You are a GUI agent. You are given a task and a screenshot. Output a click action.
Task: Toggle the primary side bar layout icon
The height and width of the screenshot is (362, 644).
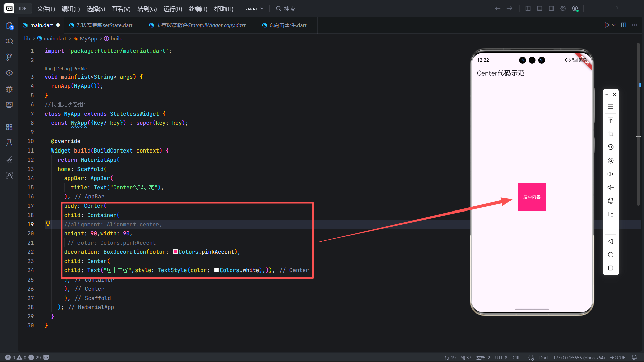pyautogui.click(x=528, y=9)
